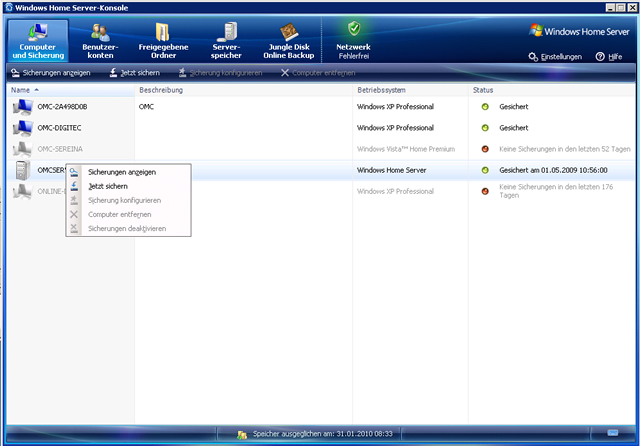Minimize the Windows Home Server console
The height and width of the screenshot is (446, 640).
(x=610, y=7)
